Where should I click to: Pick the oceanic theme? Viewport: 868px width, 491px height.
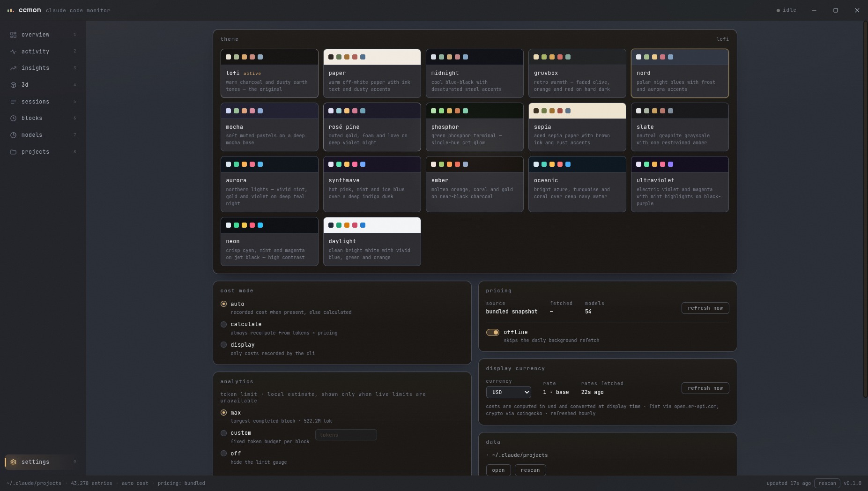point(577,184)
